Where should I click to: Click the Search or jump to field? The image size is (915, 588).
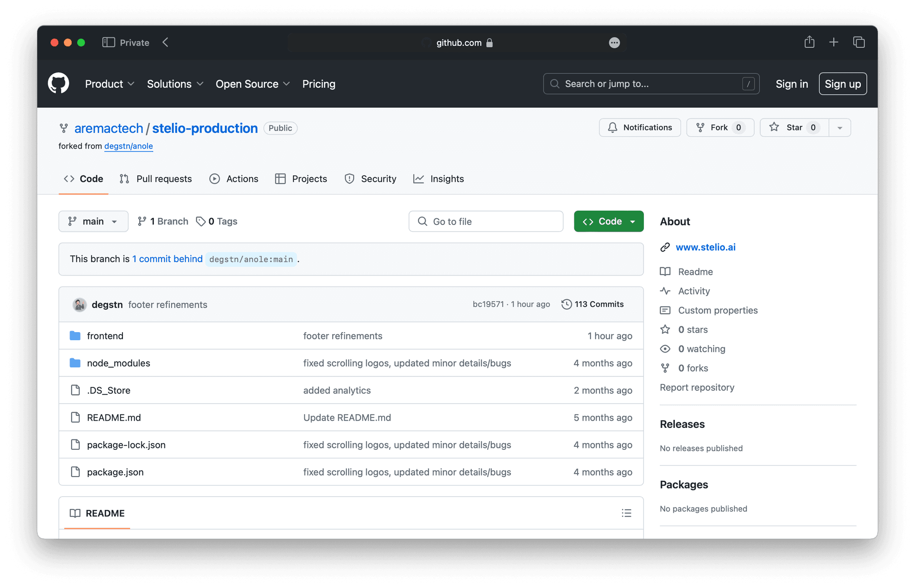[651, 84]
